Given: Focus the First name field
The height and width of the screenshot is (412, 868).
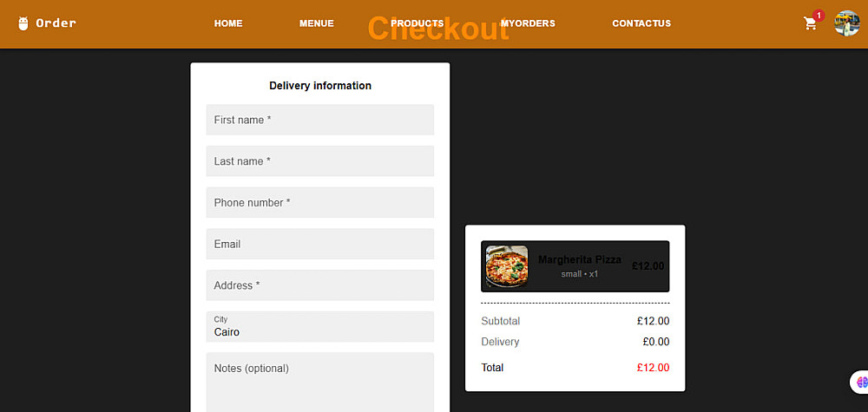Looking at the screenshot, I should 320,120.
